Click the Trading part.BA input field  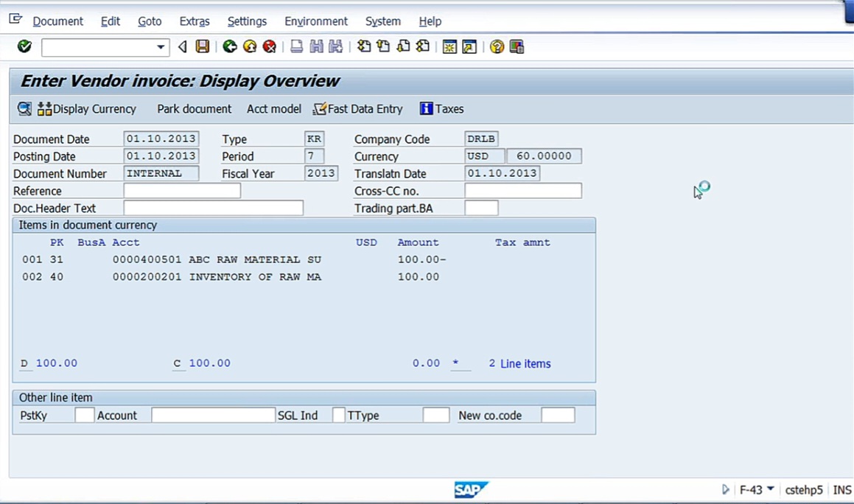481,208
